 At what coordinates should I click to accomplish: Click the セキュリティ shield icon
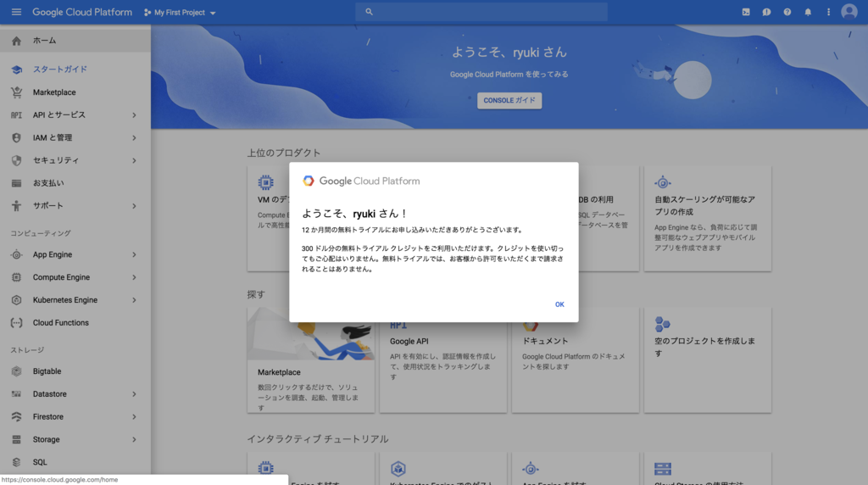[x=17, y=160]
